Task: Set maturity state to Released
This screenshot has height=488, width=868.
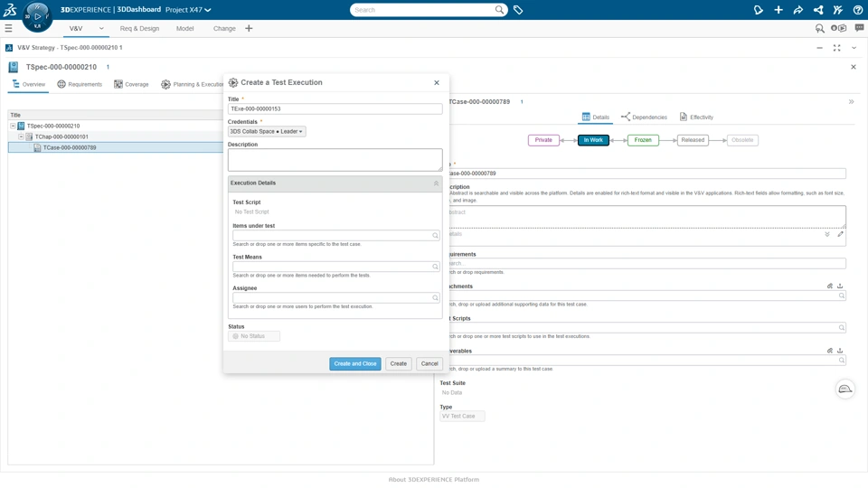Action: point(693,140)
